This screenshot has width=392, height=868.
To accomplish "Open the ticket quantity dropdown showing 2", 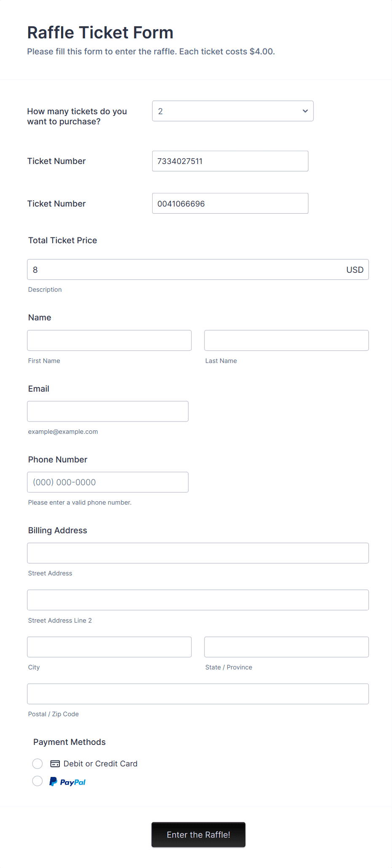I will click(232, 111).
